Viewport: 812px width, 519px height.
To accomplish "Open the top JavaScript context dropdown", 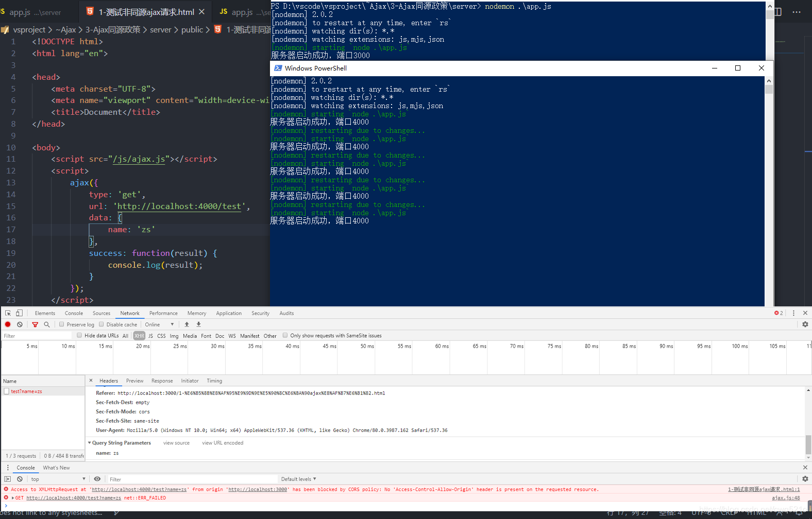I will coord(58,479).
